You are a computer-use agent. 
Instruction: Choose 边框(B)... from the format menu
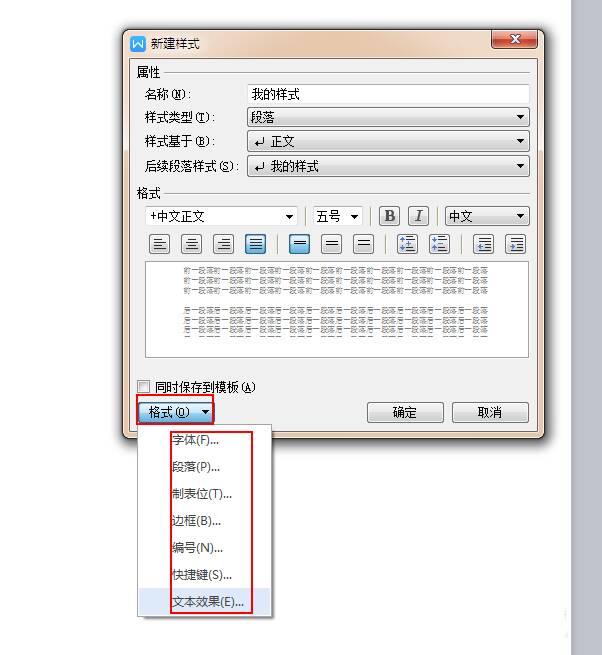point(204,521)
